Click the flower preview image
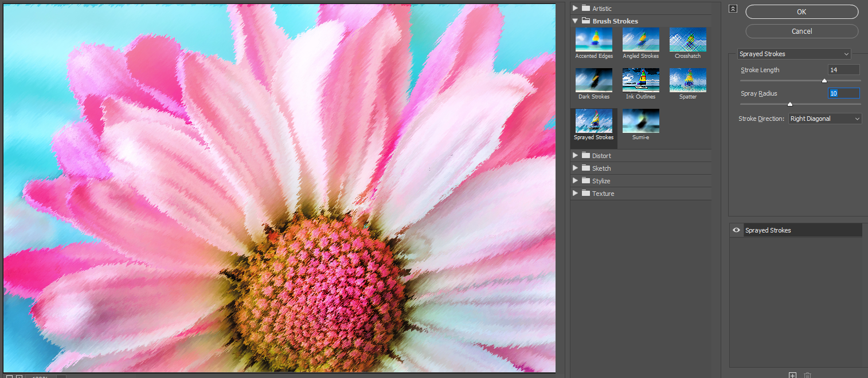 tap(279, 188)
